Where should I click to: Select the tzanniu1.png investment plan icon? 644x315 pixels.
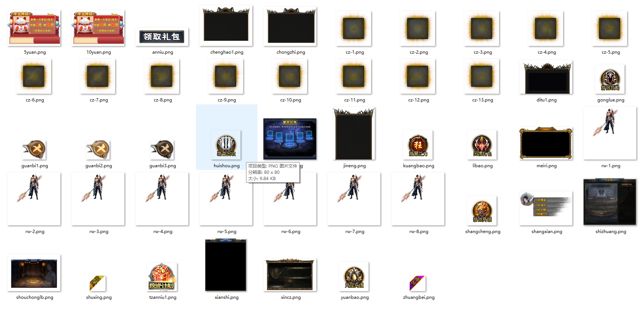point(162,277)
